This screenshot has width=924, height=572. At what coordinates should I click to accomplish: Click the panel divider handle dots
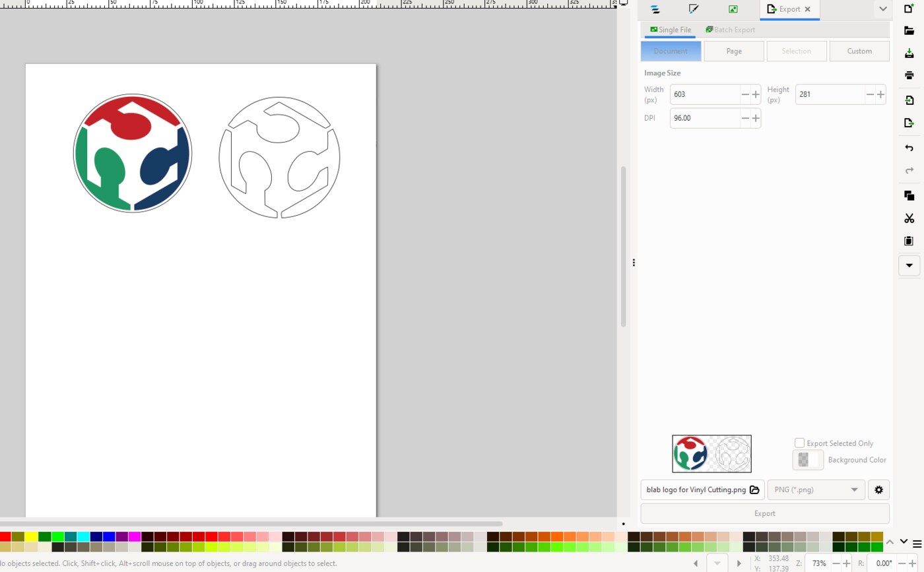click(x=634, y=263)
